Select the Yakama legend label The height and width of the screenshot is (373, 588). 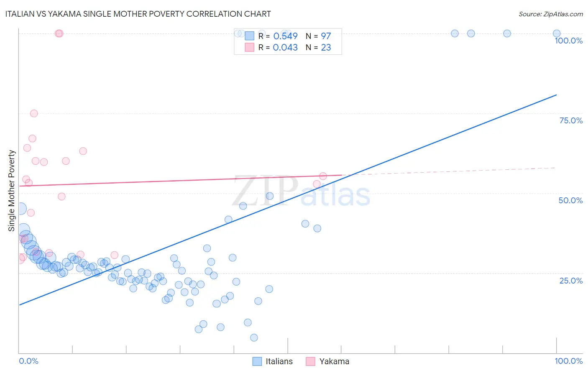[x=334, y=361]
